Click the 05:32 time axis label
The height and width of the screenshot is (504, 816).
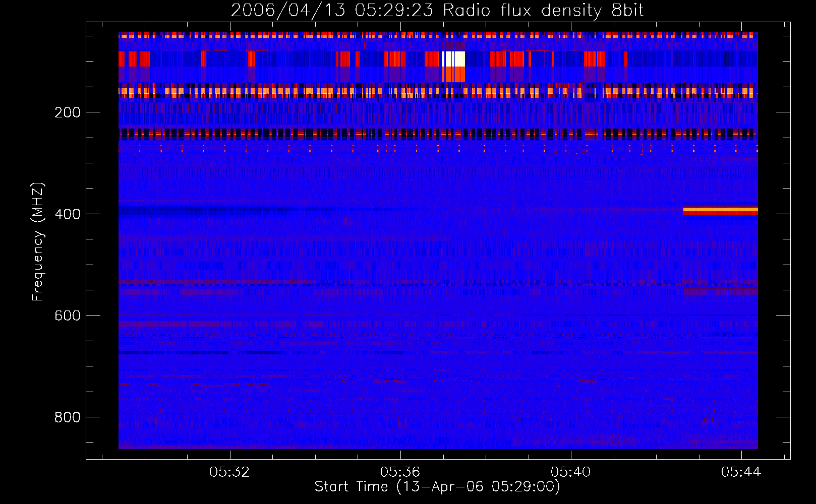click(230, 472)
